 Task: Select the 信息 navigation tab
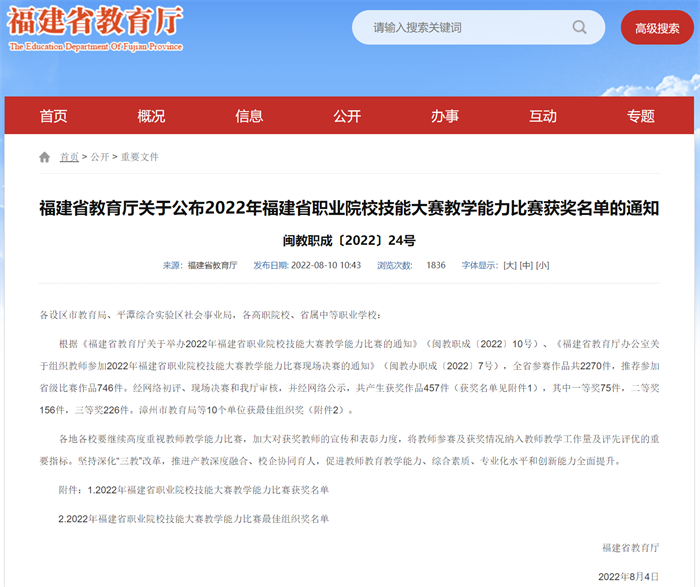click(249, 116)
